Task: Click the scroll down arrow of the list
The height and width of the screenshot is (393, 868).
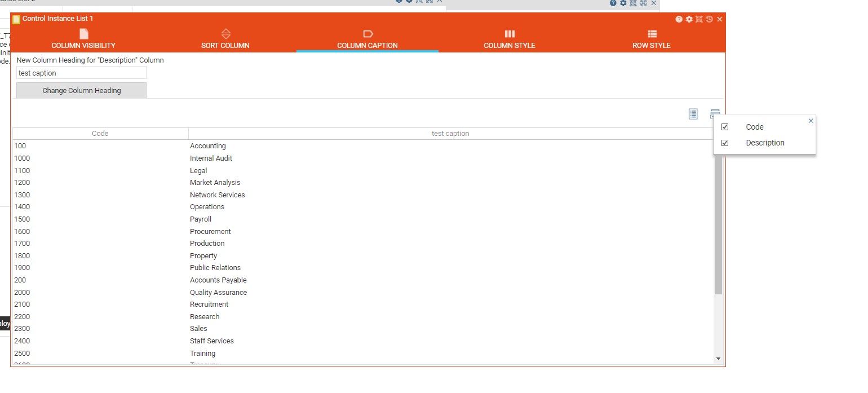Action: (x=718, y=359)
